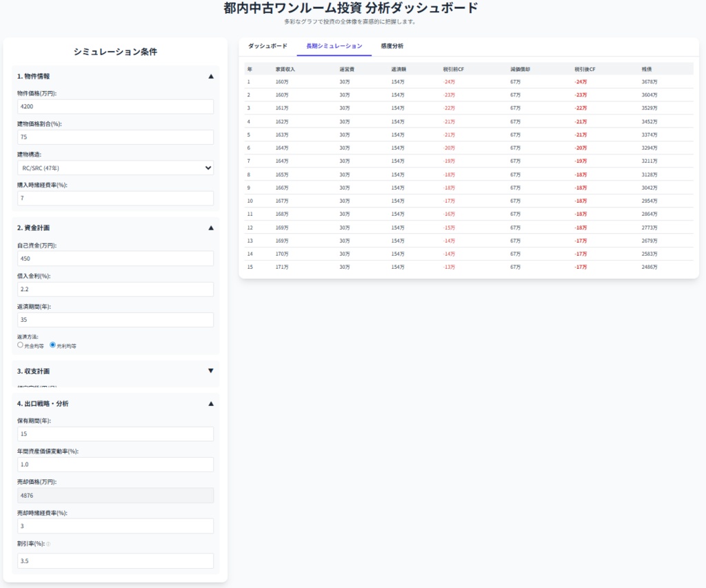706x588 pixels.
Task: Focus the 保有期間(年) field showing 15
Action: click(115, 434)
